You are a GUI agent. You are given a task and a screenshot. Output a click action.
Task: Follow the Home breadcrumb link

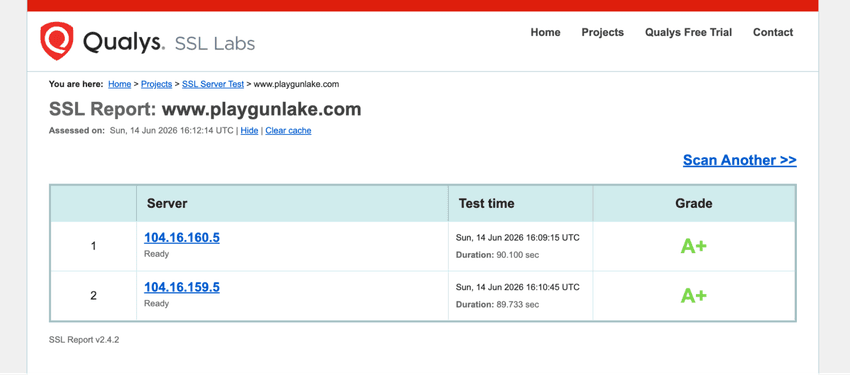pyautogui.click(x=119, y=84)
